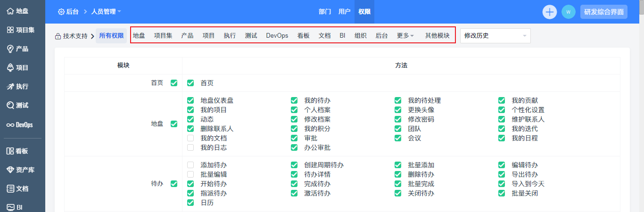Open 地盘 in the left sidebar
This screenshot has height=212, width=644.
click(17, 11)
